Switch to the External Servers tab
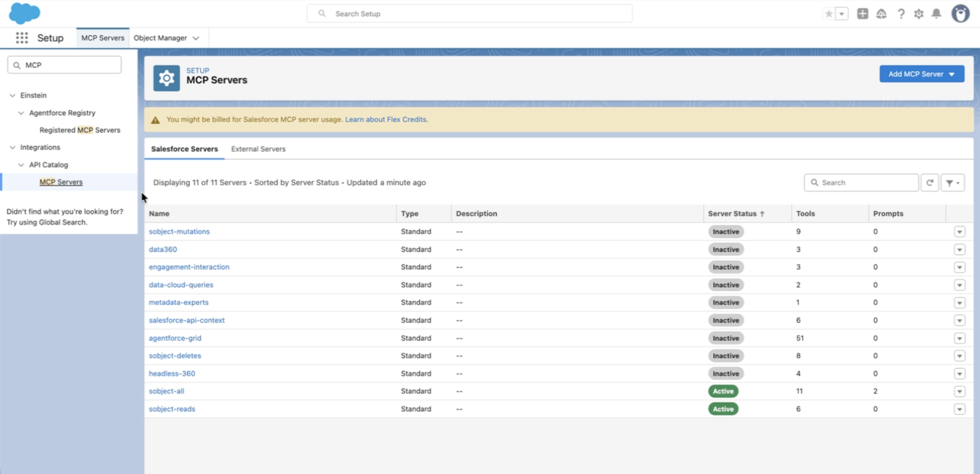This screenshot has width=980, height=474. pyautogui.click(x=258, y=149)
